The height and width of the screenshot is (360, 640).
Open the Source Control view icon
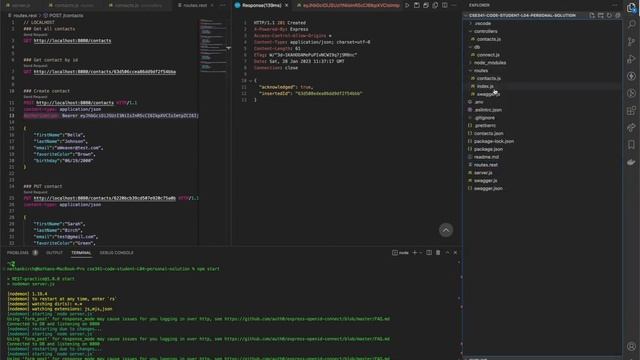[x=631, y=42]
